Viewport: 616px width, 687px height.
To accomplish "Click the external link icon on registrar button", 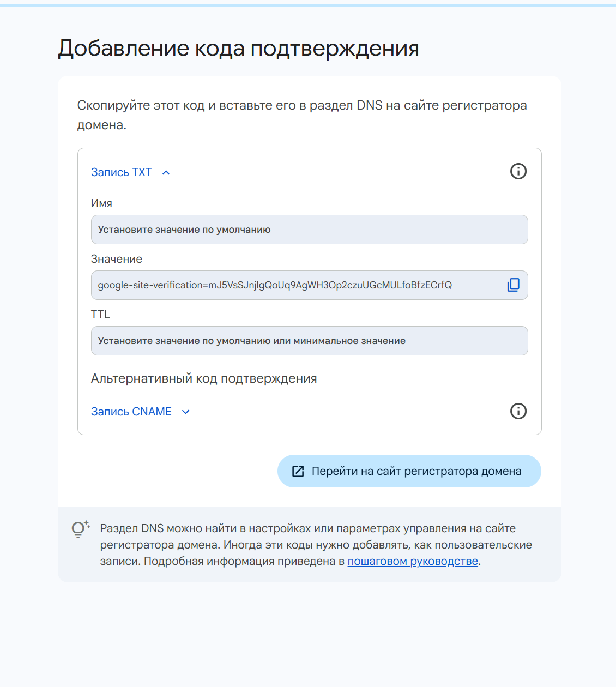I will click(298, 471).
